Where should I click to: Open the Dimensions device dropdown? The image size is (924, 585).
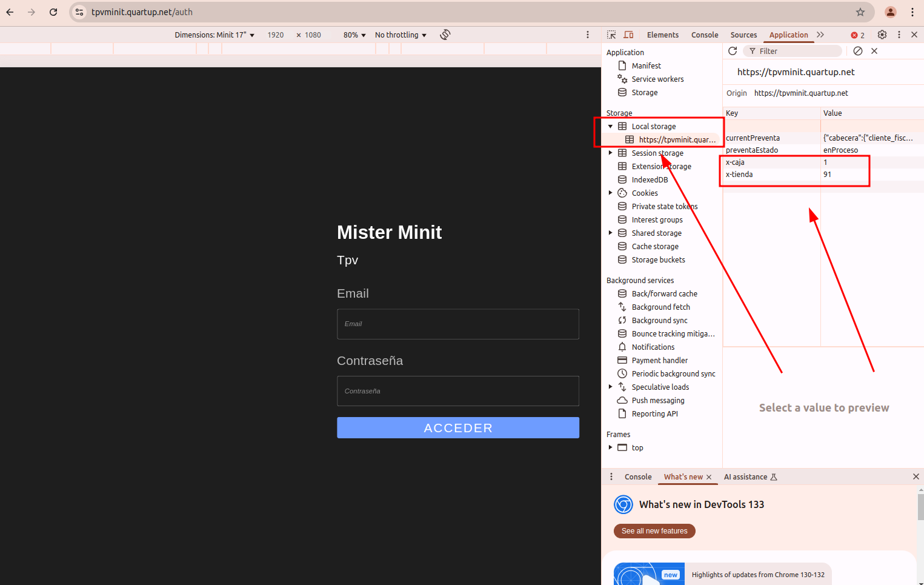[214, 35]
